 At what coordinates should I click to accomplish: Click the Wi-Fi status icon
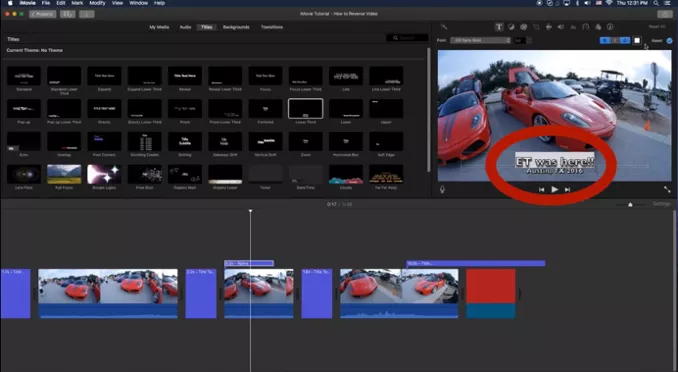click(x=609, y=3)
